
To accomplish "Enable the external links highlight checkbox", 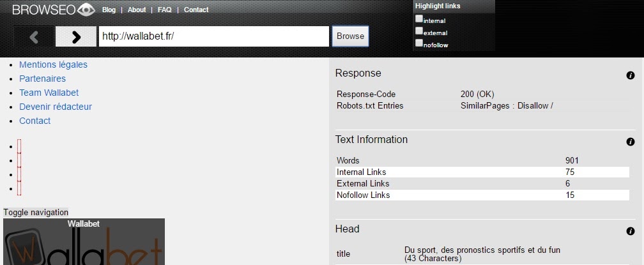I will (419, 31).
